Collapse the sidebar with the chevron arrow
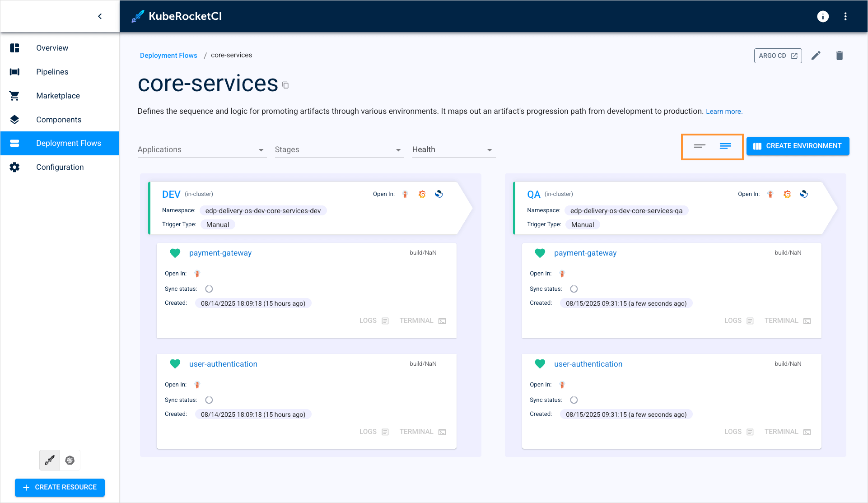The width and height of the screenshot is (868, 503). [100, 16]
